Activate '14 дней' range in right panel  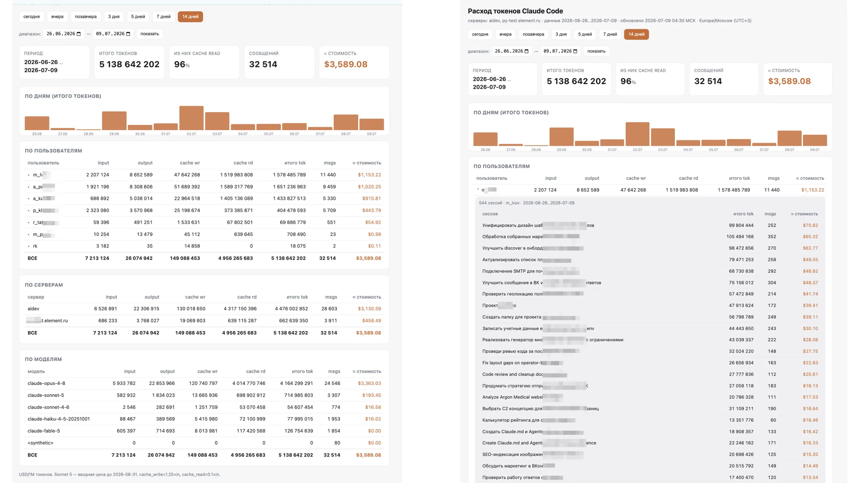pyautogui.click(x=636, y=34)
